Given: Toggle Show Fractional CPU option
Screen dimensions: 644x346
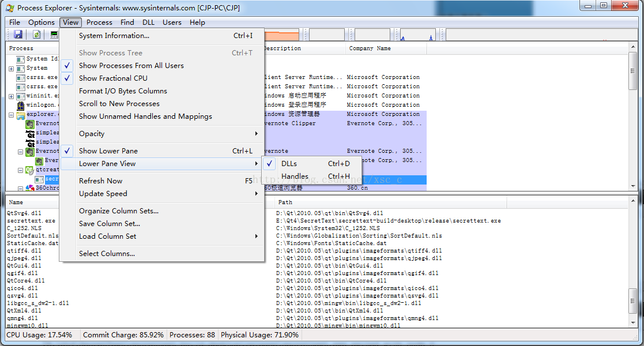Looking at the screenshot, I should tap(162, 78).
